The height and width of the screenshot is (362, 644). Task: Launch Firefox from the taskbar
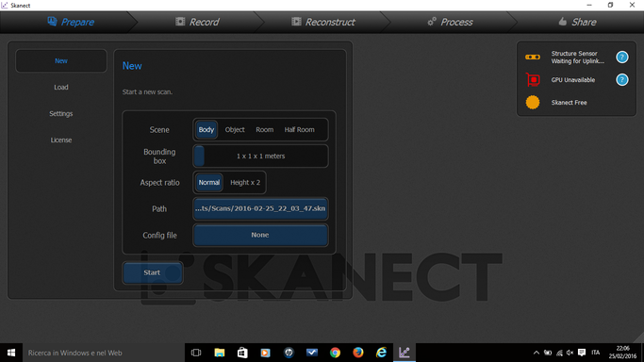(357, 353)
